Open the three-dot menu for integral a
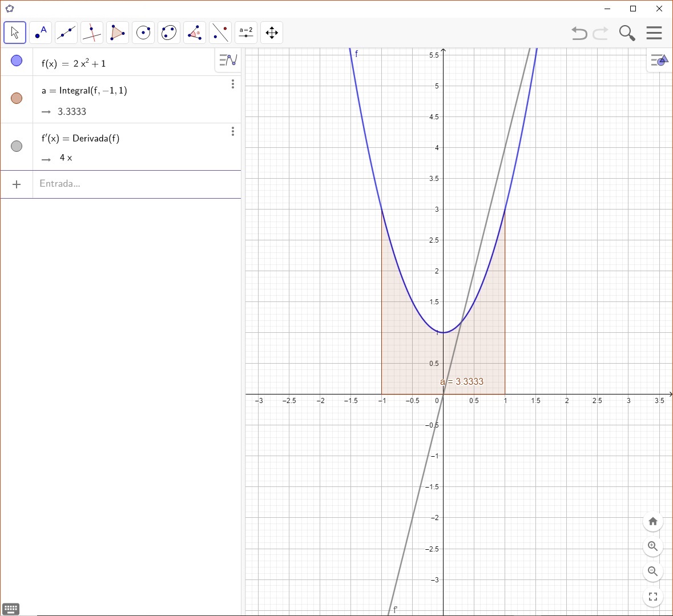The height and width of the screenshot is (616, 673). (233, 84)
